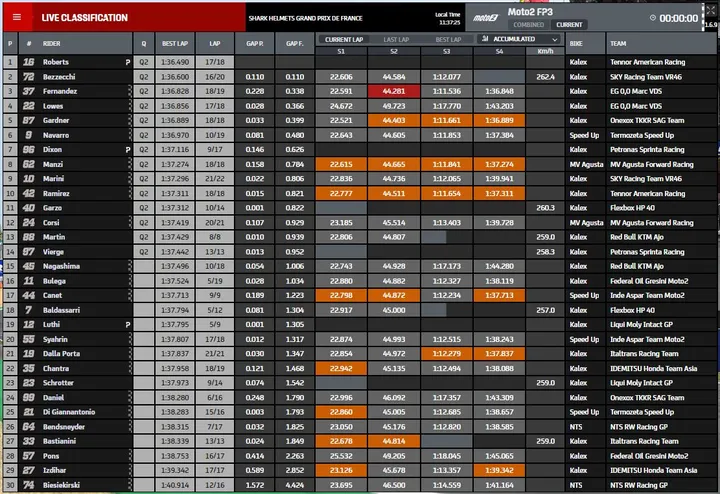The height and width of the screenshot is (494, 720).
Task: Click the Moto2 FP3 session title
Action: click(x=530, y=12)
